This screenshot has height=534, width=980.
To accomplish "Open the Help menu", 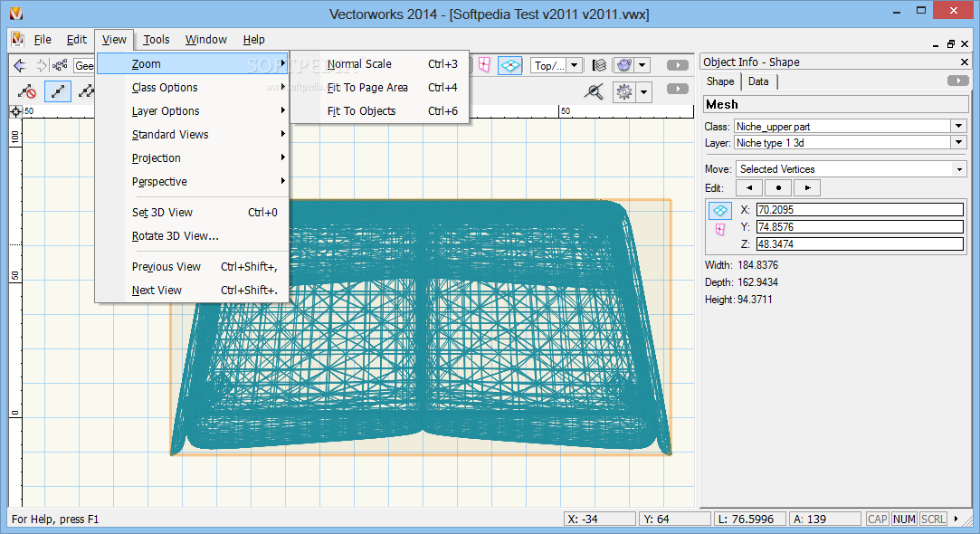I will (253, 40).
